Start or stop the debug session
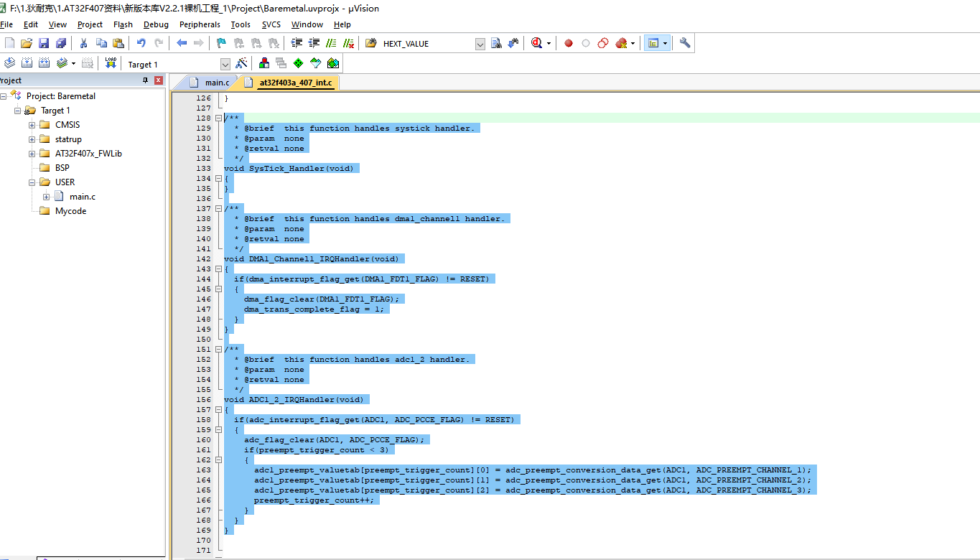The image size is (980, 560). 536,43
